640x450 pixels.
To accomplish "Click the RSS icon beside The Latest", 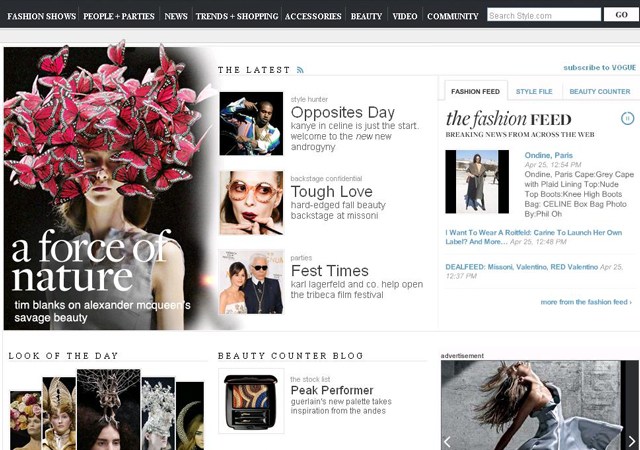I will (300, 70).
